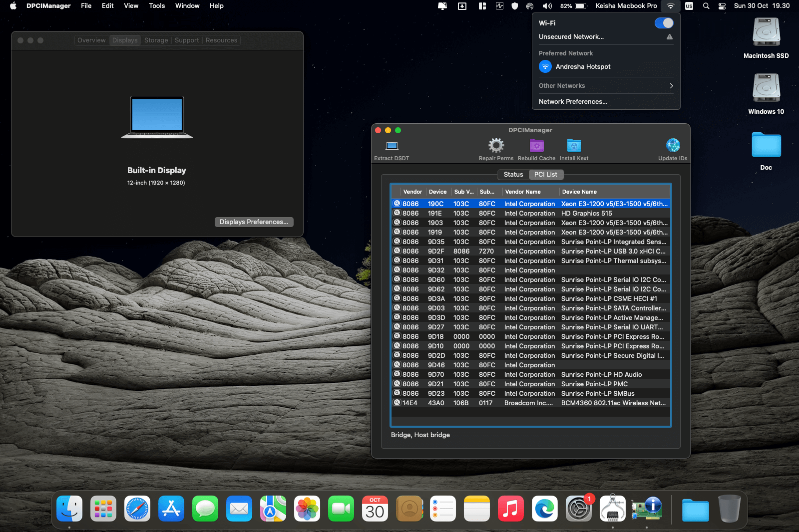The image size is (799, 532).
Task: Click the Extract DSDT toolbar icon
Action: click(392, 146)
